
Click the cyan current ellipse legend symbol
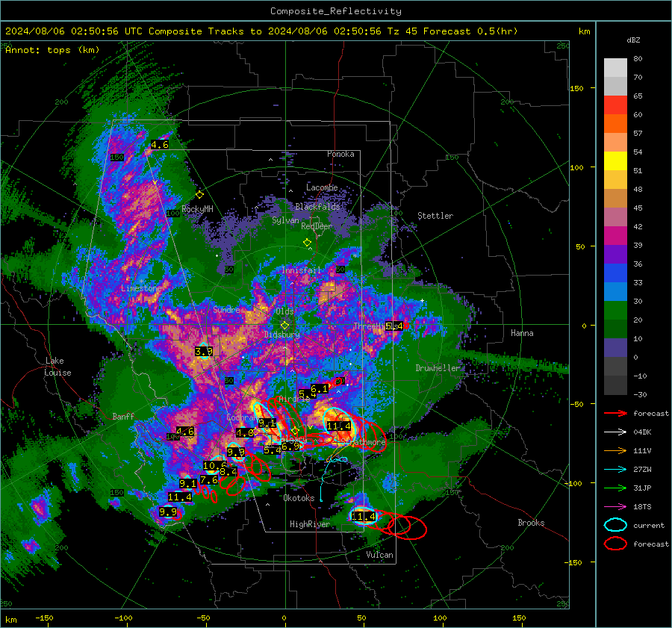click(x=615, y=525)
